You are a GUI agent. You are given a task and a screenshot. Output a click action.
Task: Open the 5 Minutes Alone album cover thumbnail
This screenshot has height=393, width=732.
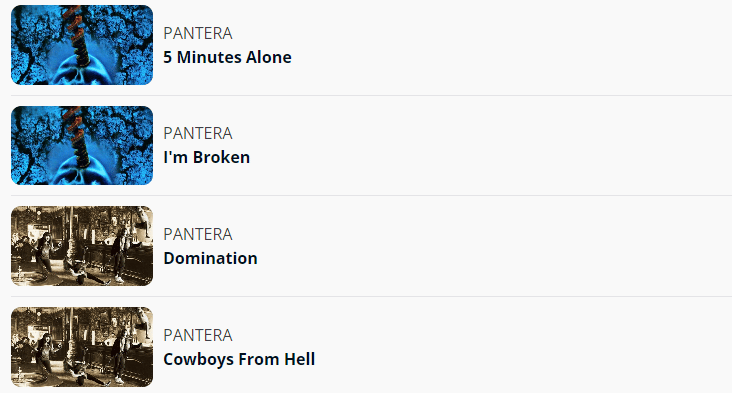click(x=82, y=45)
